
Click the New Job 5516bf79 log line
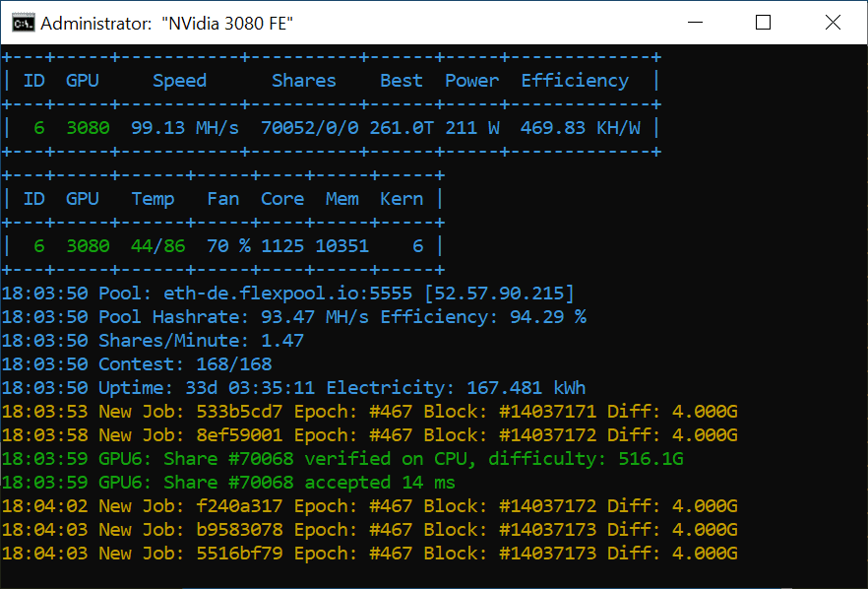click(369, 554)
